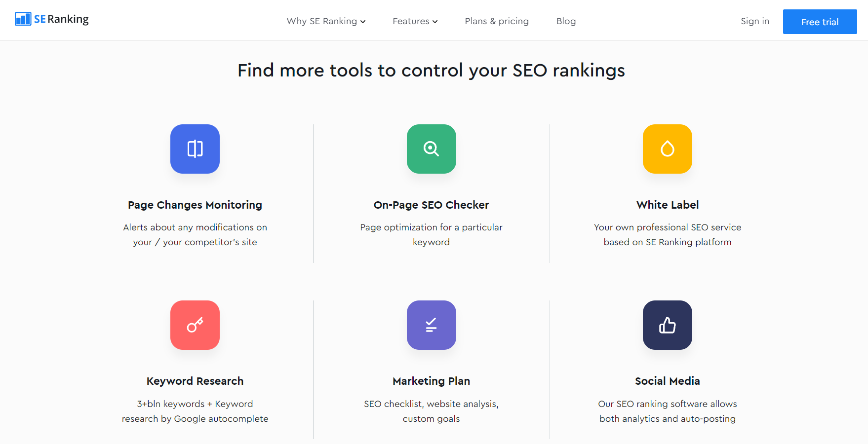Image resolution: width=868 pixels, height=444 pixels.
Task: Open Keyword Research via the key icon
Action: (x=195, y=325)
